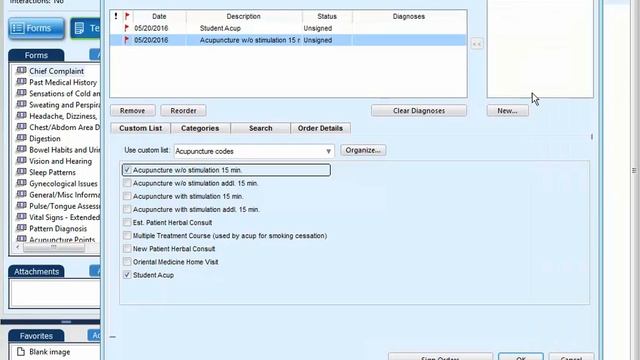The image size is (640, 360).
Task: Click the Forms list horizontal scrollbar
Action: pyautogui.click(x=54, y=247)
